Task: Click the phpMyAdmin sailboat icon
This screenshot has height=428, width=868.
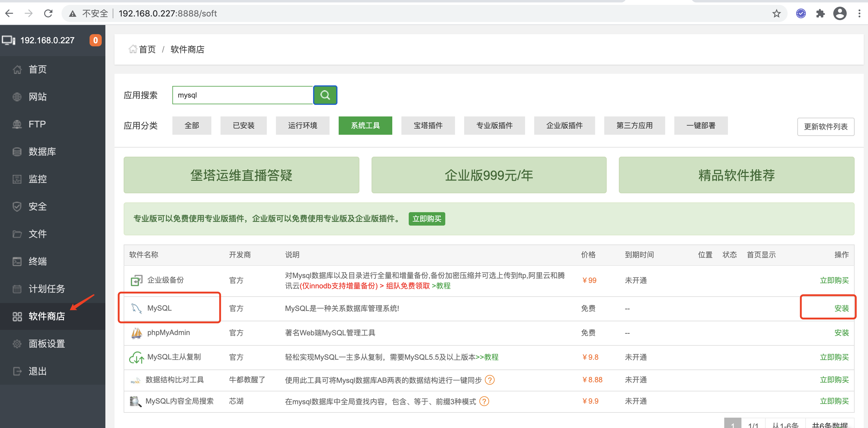Action: point(136,333)
